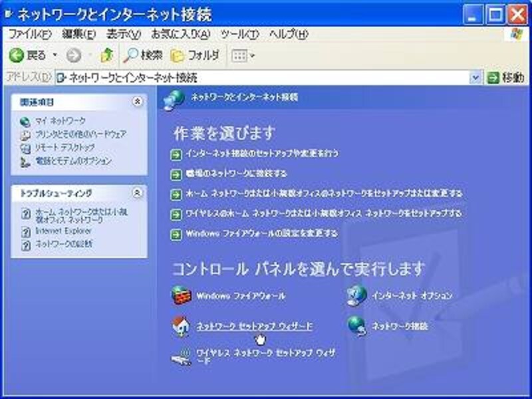Open the ファイル(F) menu
The height and width of the screenshot is (399, 532).
[29, 35]
